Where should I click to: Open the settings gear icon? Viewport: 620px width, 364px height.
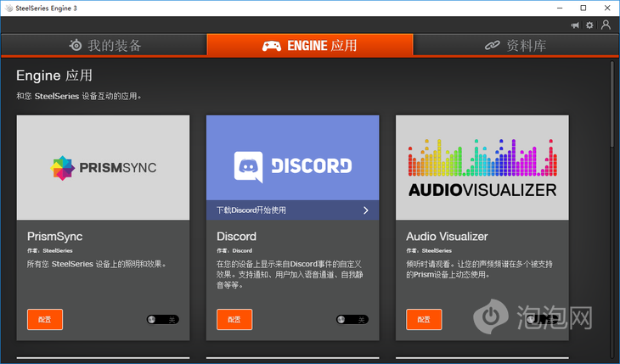click(589, 25)
